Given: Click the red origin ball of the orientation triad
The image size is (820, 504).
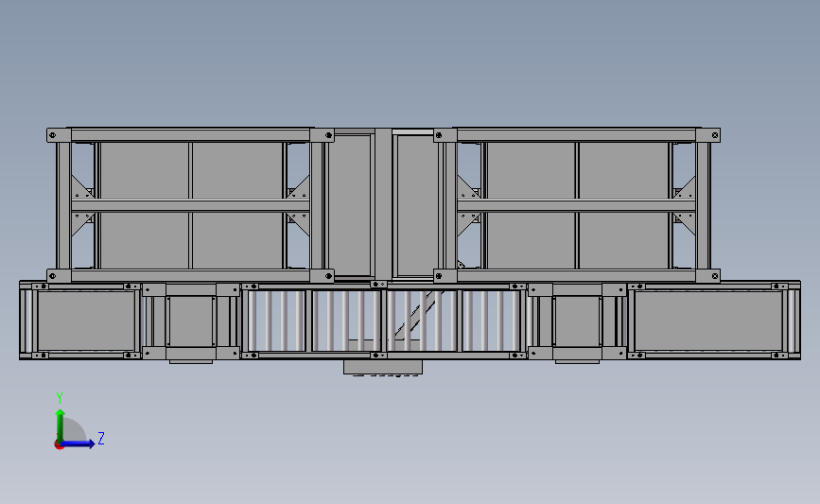Looking at the screenshot, I should click(59, 445).
